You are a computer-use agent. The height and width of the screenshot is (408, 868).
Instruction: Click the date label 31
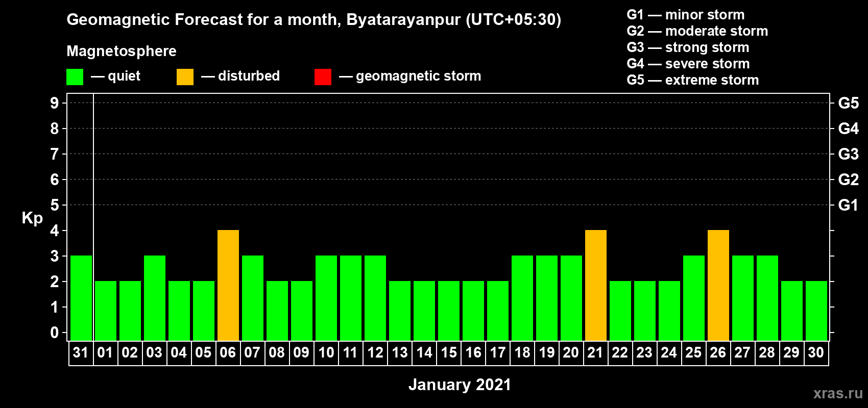[x=81, y=353]
